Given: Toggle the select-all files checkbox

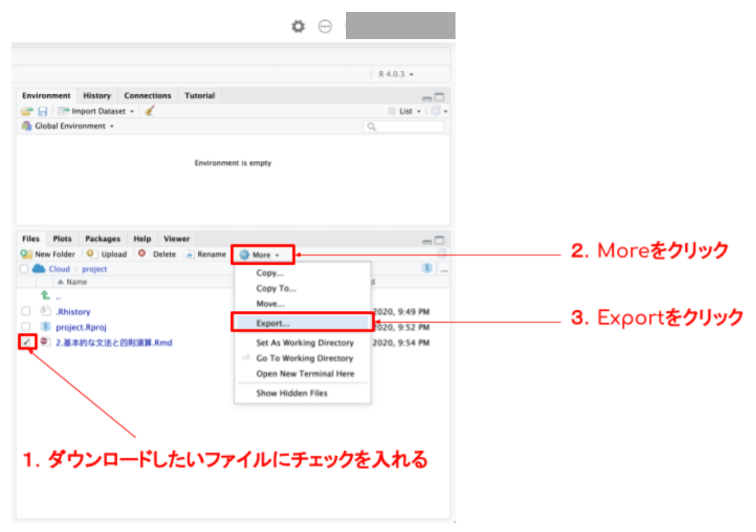Looking at the screenshot, I should point(22,268).
